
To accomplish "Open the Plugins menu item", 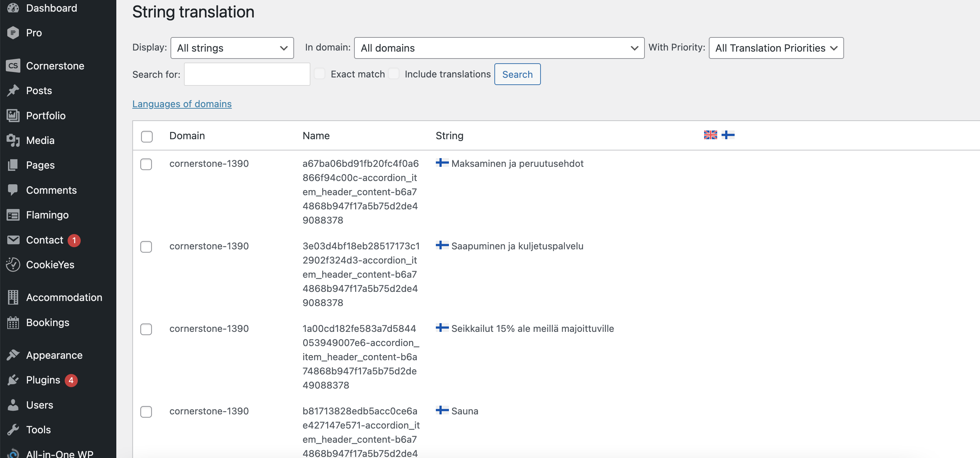I will 43,380.
